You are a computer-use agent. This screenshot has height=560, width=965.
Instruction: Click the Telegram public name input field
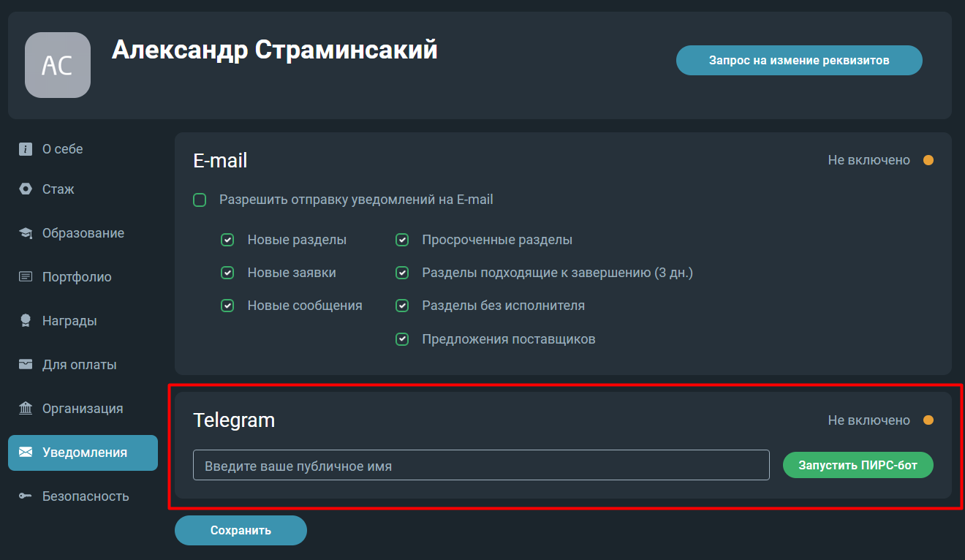pyautogui.click(x=481, y=465)
